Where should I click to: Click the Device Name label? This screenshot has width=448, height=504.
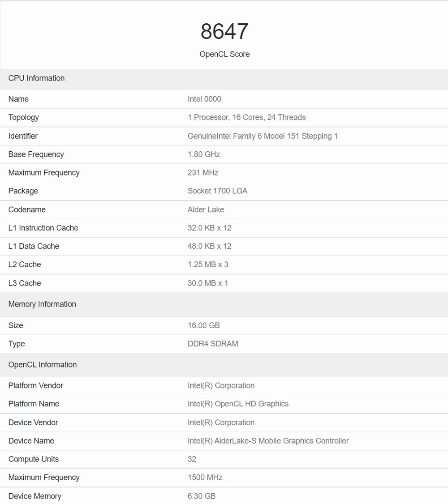31,441
